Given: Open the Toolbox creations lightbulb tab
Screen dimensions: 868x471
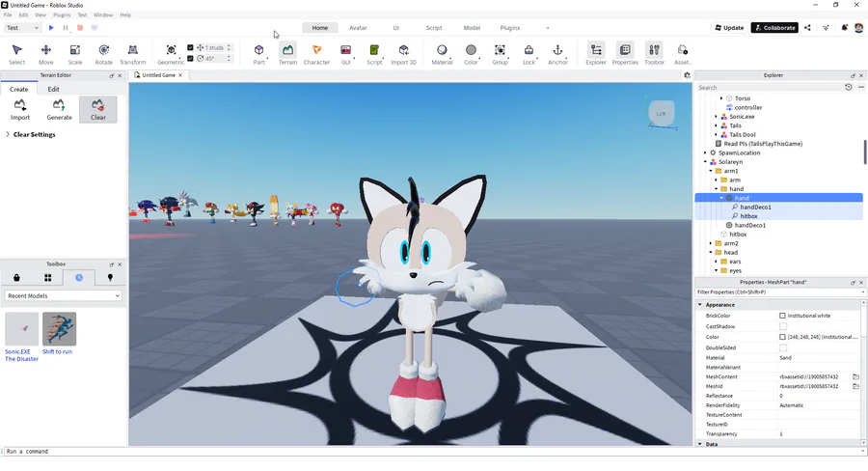Looking at the screenshot, I should 110,278.
